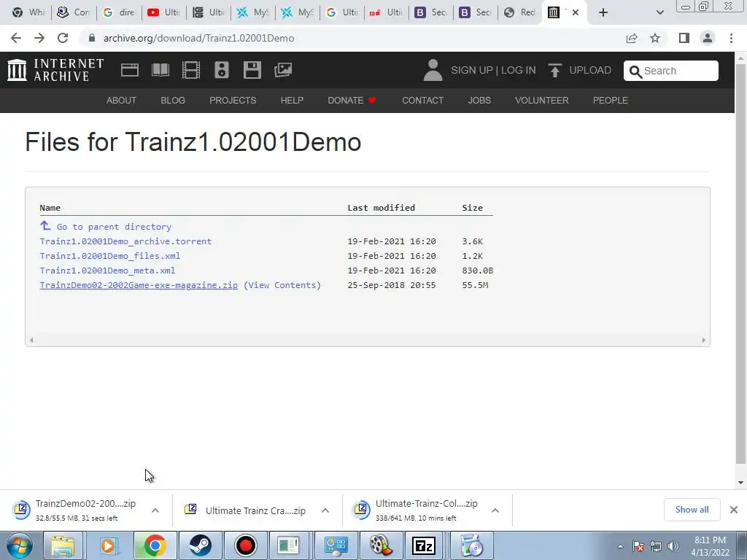The image size is (747, 560).
Task: Click the taskbar clock showing 8:11 PM
Action: [710, 545]
